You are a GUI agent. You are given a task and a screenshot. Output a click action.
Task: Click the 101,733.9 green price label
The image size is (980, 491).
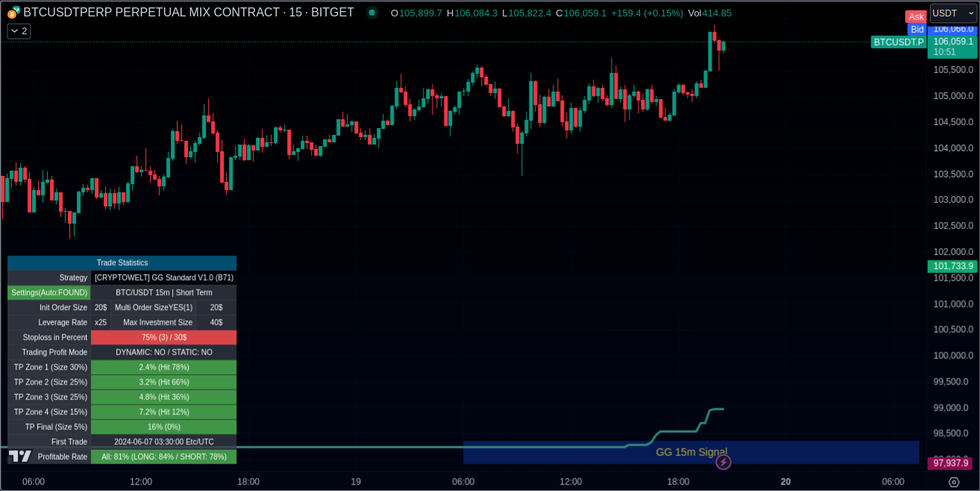pos(952,266)
